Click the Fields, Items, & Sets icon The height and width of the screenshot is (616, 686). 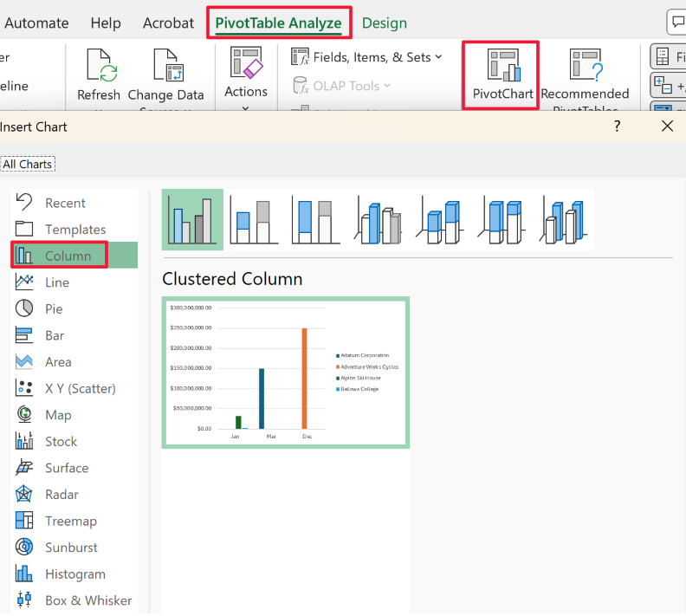tap(300, 57)
